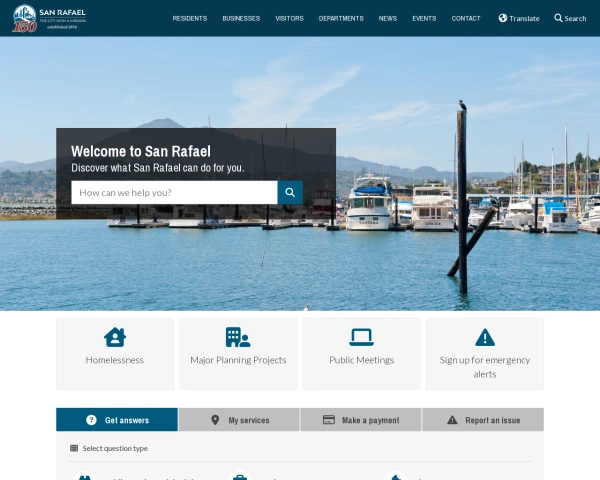Switch to the My services tab
600x480 pixels.
[x=239, y=420]
